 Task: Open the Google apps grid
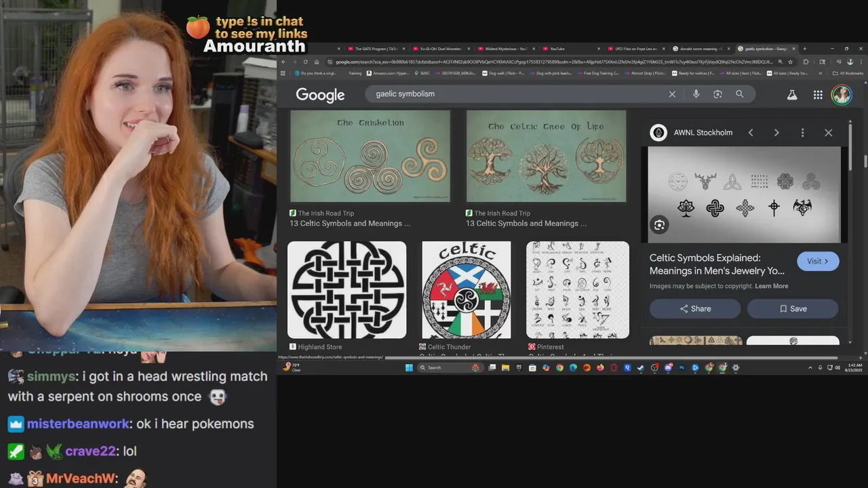point(818,95)
